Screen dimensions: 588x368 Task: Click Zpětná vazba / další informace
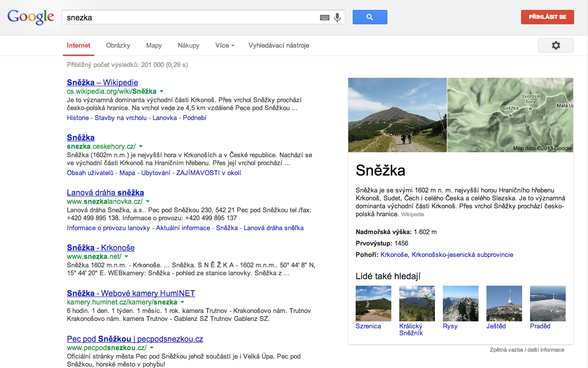pos(527,350)
